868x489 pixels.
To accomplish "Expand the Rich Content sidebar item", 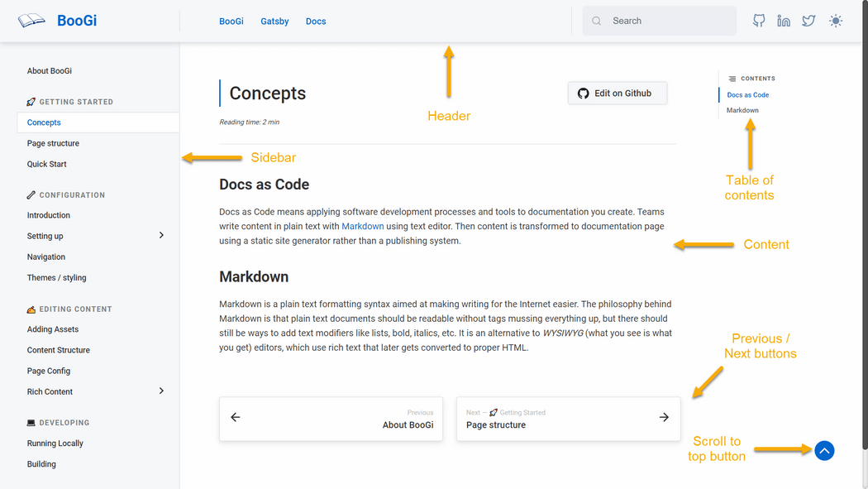I will click(x=161, y=391).
